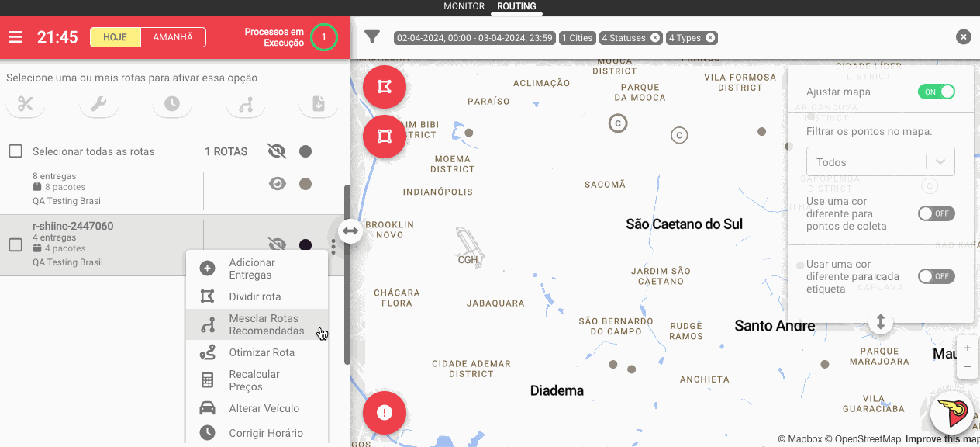
Task: Click the polygon selection tool button
Action: coord(384,87)
